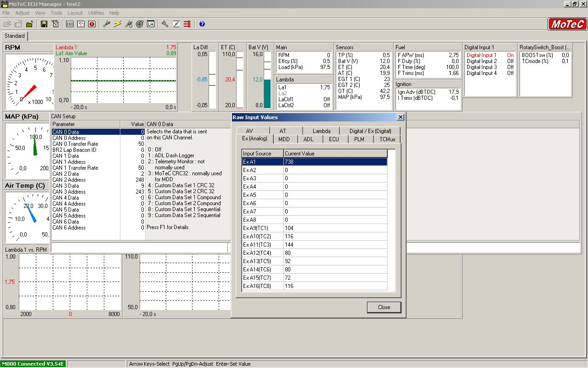
Task: Save the file with the floppy disk icon
Action: (44, 24)
